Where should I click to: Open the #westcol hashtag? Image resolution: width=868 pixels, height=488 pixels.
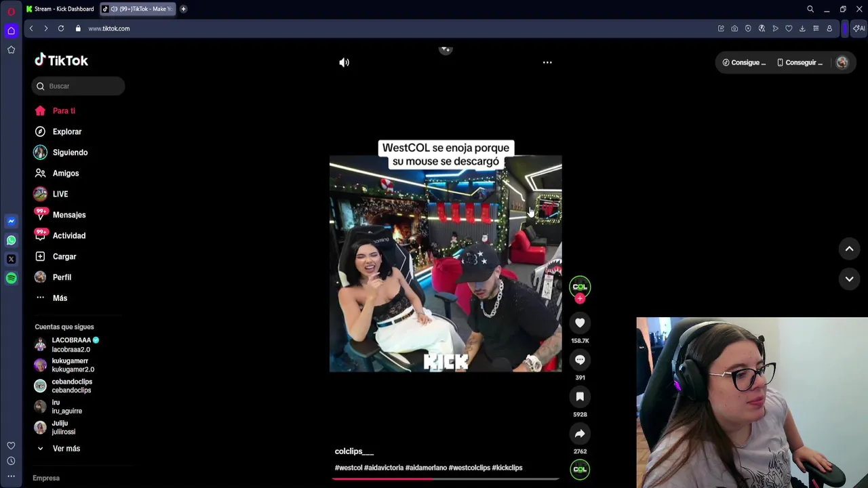pyautogui.click(x=349, y=468)
